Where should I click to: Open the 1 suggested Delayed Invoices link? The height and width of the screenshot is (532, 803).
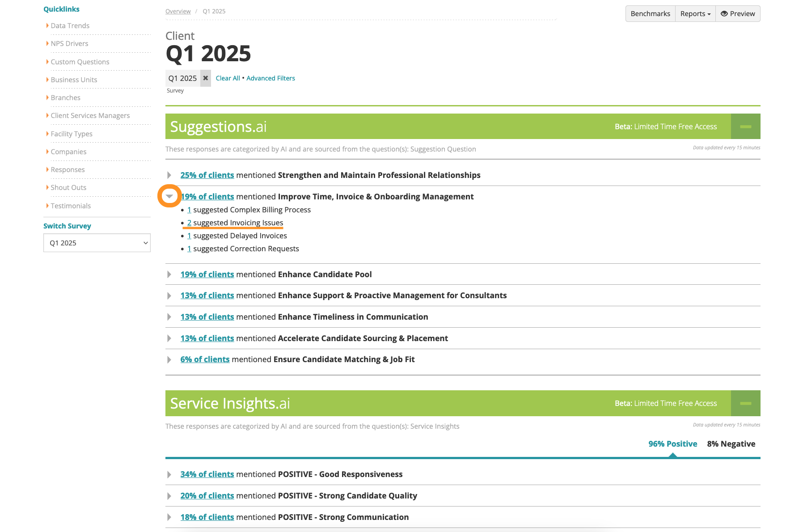tap(189, 236)
